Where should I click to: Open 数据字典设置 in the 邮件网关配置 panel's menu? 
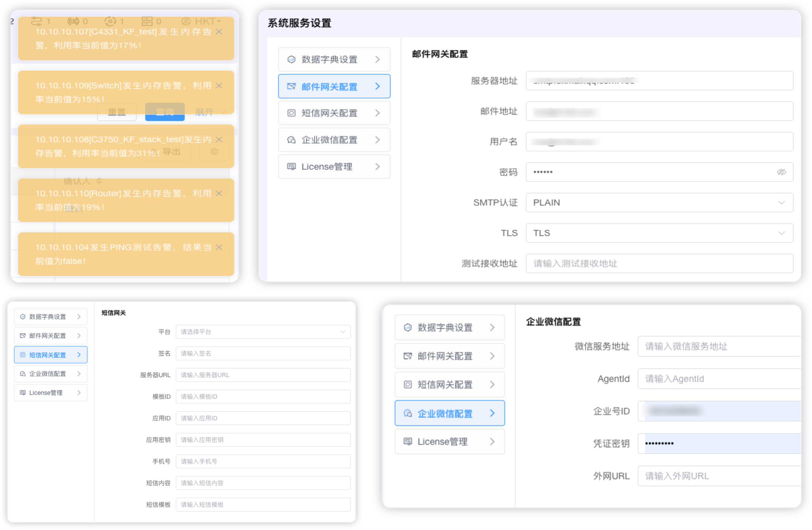click(334, 59)
